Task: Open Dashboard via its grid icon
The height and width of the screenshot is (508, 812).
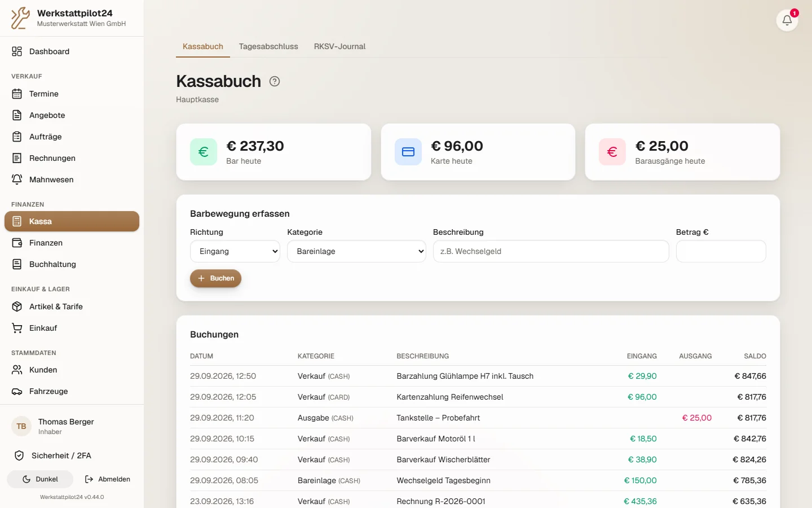Action: [x=17, y=51]
